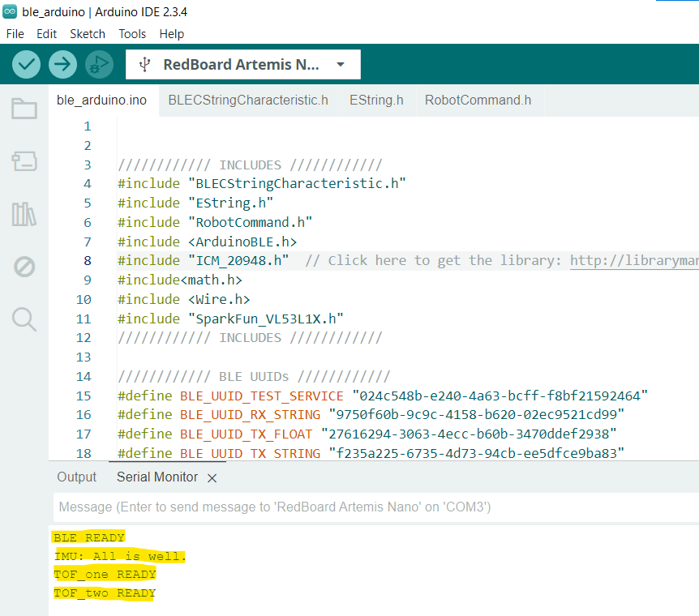Click the "TOF_two READY" output line
699x616 pixels.
click(105, 593)
